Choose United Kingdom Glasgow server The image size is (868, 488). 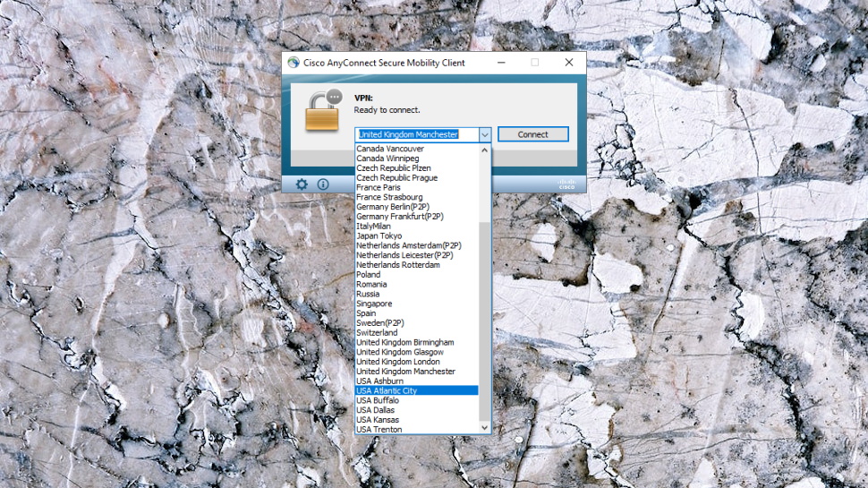pos(417,352)
